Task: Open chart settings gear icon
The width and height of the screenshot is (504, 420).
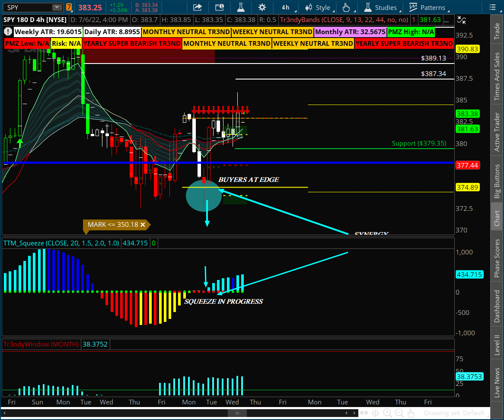Action: click(x=262, y=7)
